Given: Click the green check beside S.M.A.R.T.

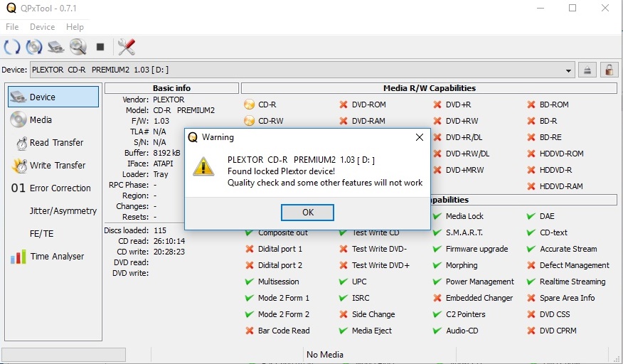Looking at the screenshot, I should click(x=437, y=232).
